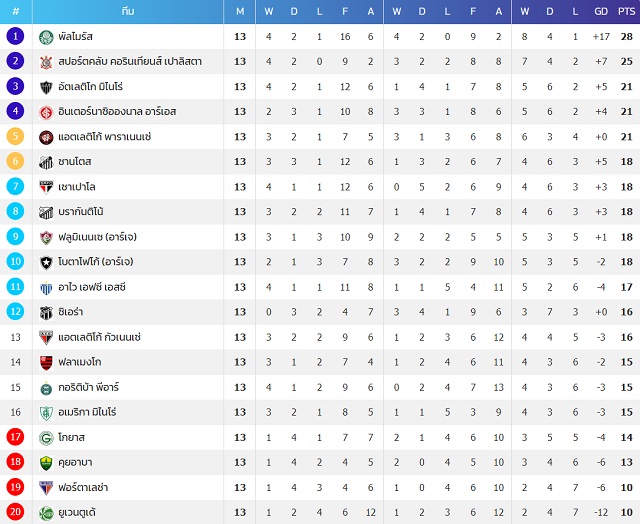Click the Botafogo star crest icon
The image size is (640, 524).
(46, 262)
